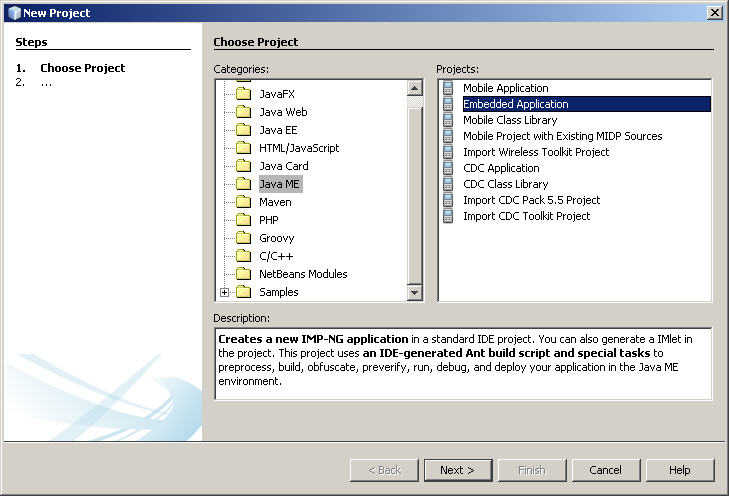This screenshot has height=496, width=729.
Task: Cancel the New Project wizard
Action: (x=606, y=470)
